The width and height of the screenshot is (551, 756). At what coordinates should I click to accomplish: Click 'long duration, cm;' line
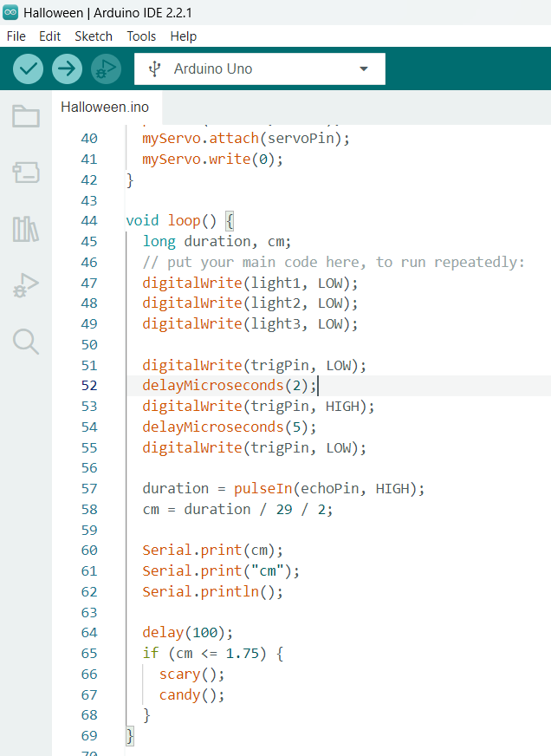[x=217, y=242]
